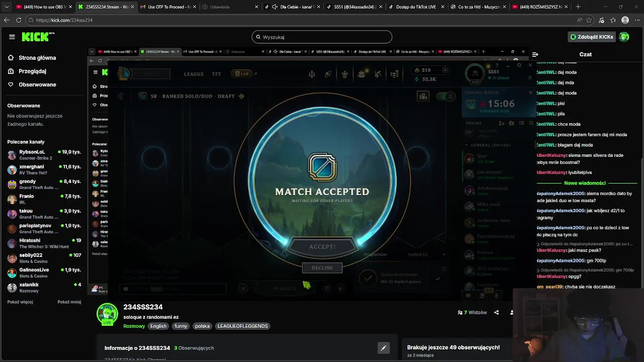Click the Rozmowy category link
The image size is (644, 362).
(x=134, y=326)
